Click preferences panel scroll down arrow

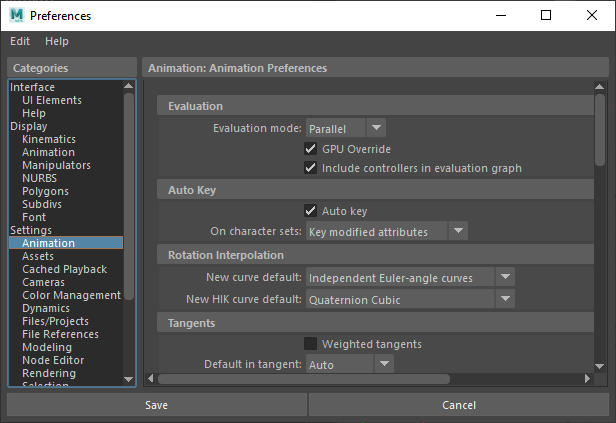(600, 366)
